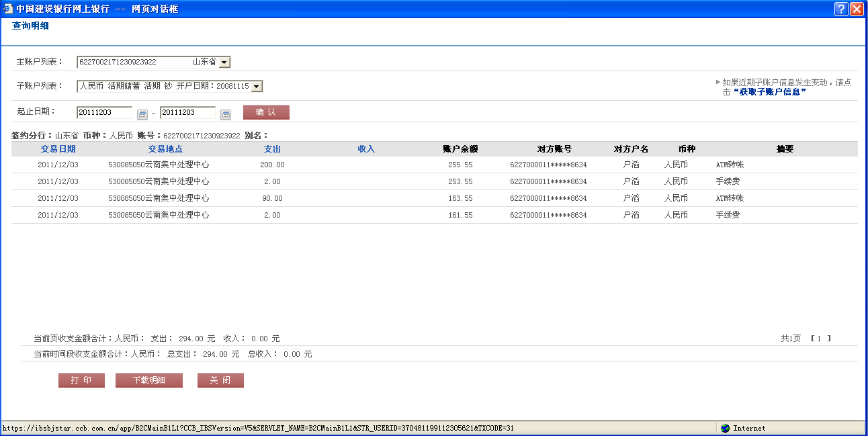Click the 摘要 column header

[x=785, y=149]
